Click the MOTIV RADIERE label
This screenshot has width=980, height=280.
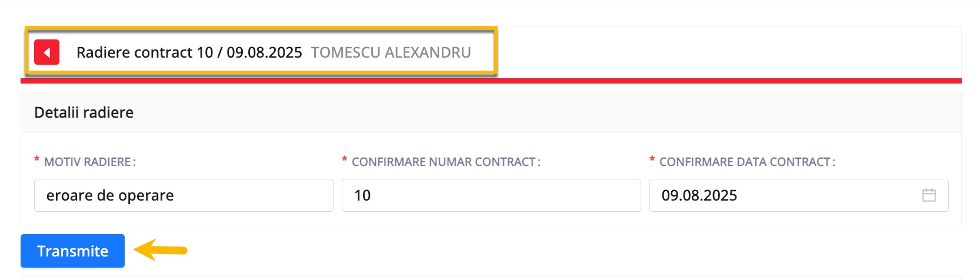[90, 162]
